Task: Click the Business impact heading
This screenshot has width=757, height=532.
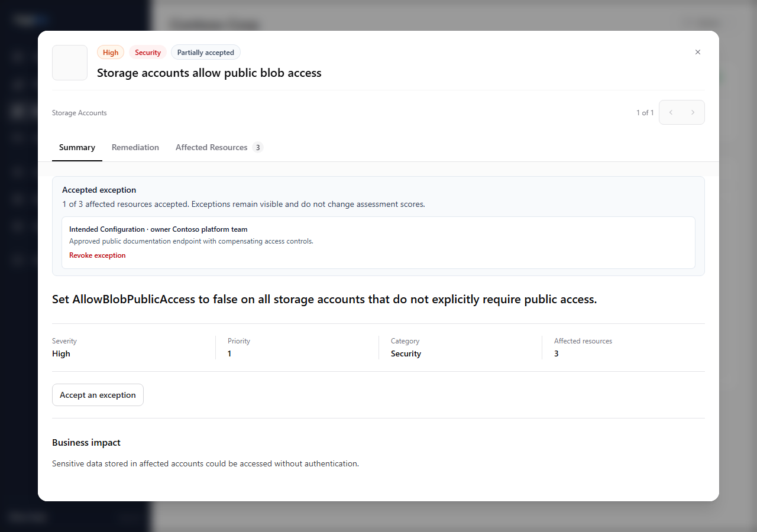Action: click(86, 443)
